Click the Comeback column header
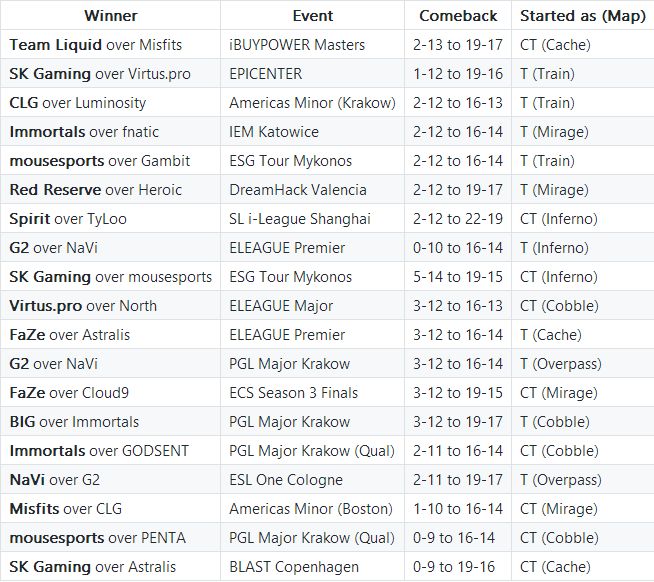 pyautogui.click(x=458, y=16)
